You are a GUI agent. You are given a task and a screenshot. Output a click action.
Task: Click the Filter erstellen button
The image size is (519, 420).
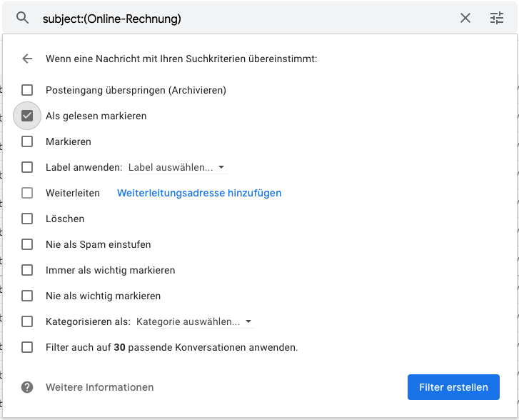453,387
